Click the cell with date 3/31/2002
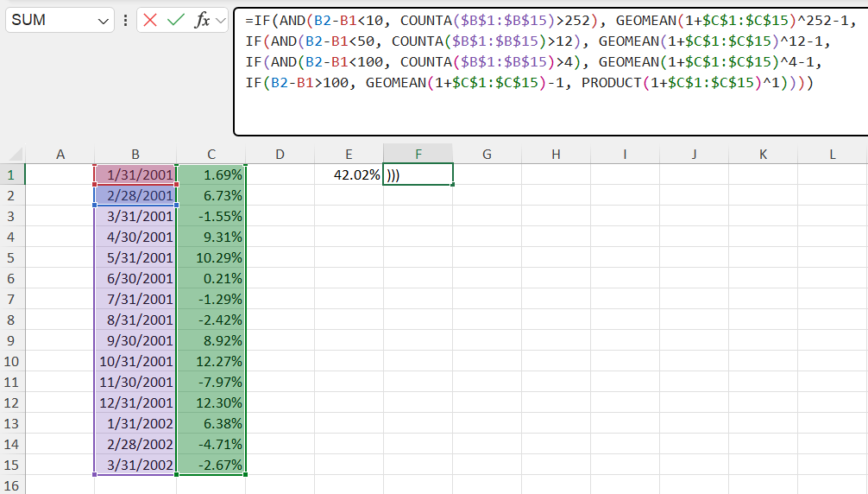Screen dimensions: 868x494 click(x=135, y=465)
